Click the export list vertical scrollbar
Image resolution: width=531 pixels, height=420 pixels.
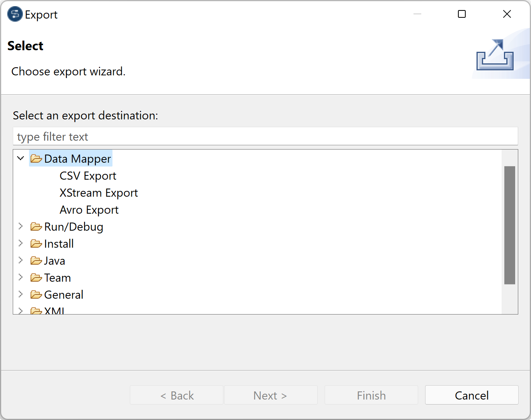point(510,225)
